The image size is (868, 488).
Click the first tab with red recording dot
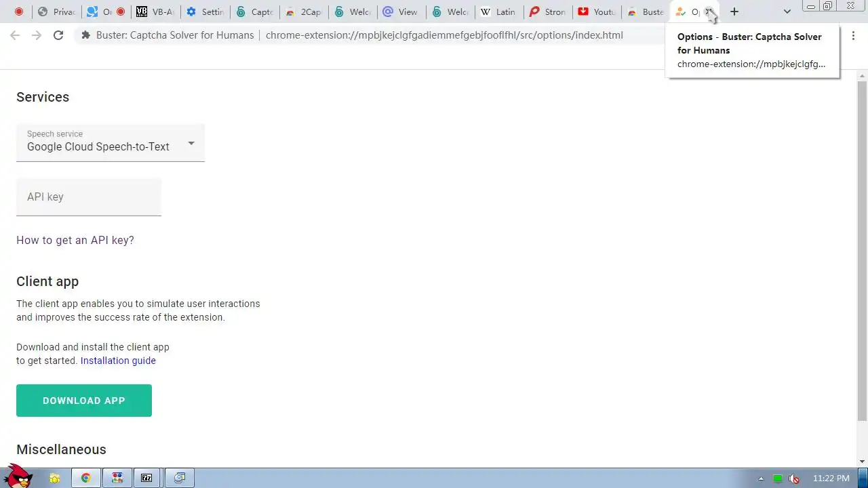tap(18, 12)
